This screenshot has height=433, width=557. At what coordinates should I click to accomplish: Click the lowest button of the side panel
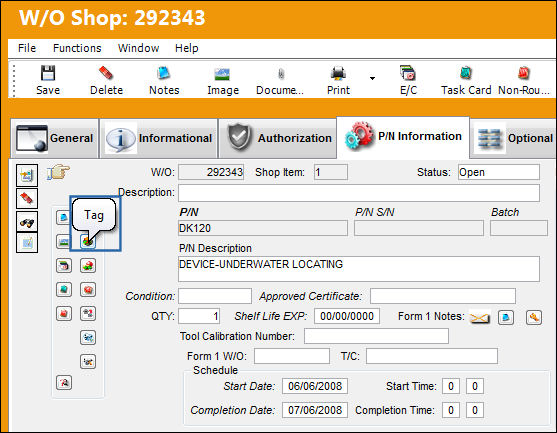click(64, 383)
